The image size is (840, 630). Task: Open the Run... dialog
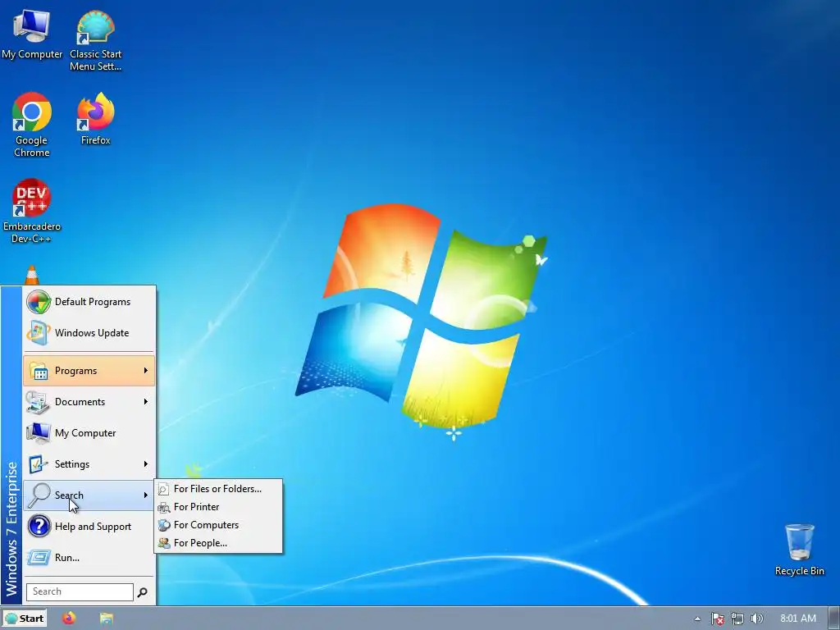tap(89, 557)
